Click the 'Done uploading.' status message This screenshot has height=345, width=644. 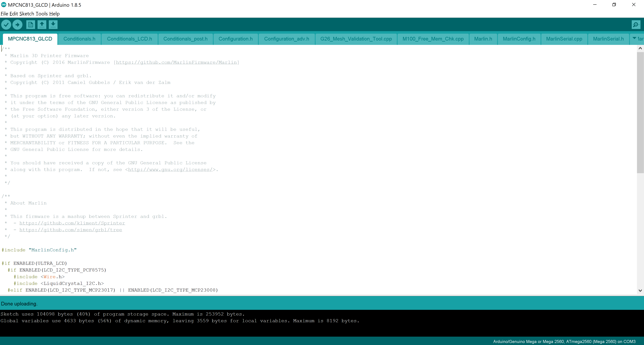click(x=19, y=304)
